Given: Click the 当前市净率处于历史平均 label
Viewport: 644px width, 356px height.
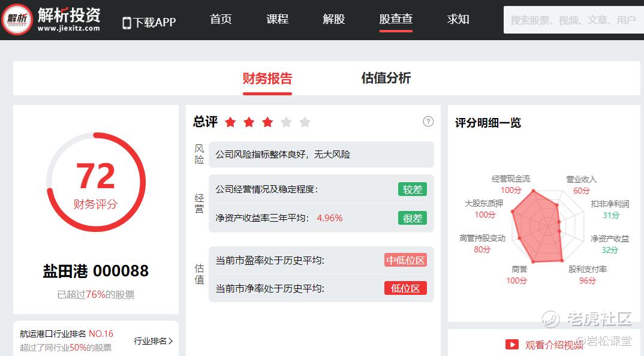Looking at the screenshot, I should pos(270,289).
